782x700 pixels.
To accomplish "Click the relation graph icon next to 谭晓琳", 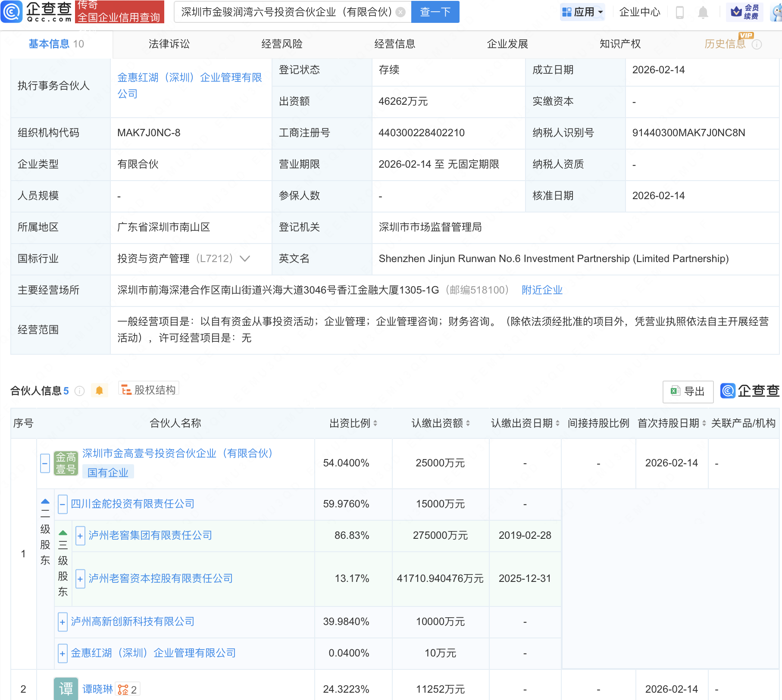I will (x=123, y=690).
